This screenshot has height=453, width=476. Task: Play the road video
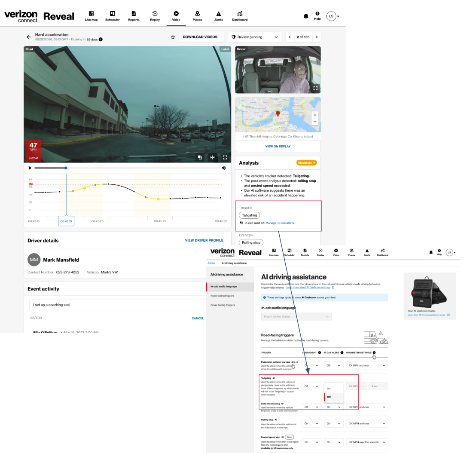click(30, 168)
